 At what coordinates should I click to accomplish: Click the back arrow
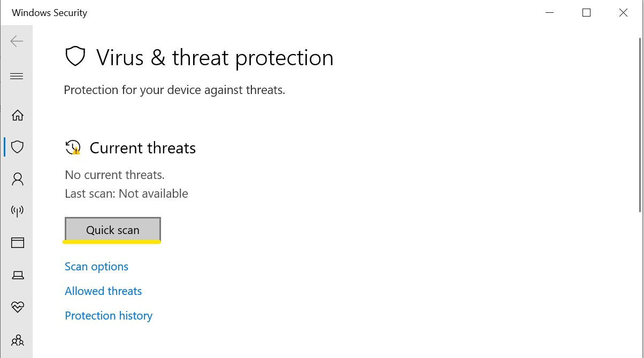tap(17, 41)
